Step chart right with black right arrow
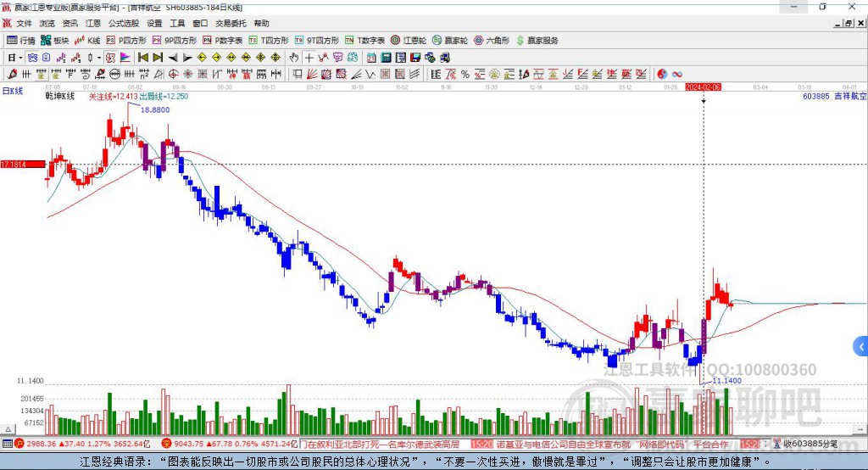868x470 pixels. (187, 58)
